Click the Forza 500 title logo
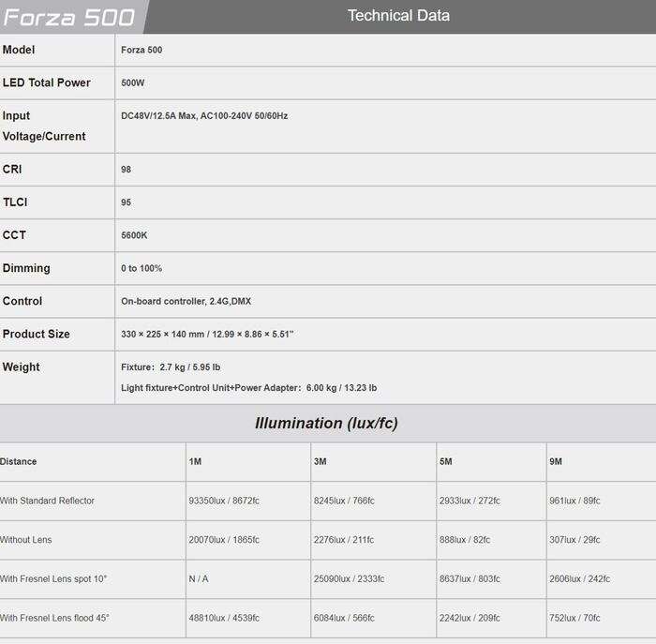 pyautogui.click(x=69, y=17)
